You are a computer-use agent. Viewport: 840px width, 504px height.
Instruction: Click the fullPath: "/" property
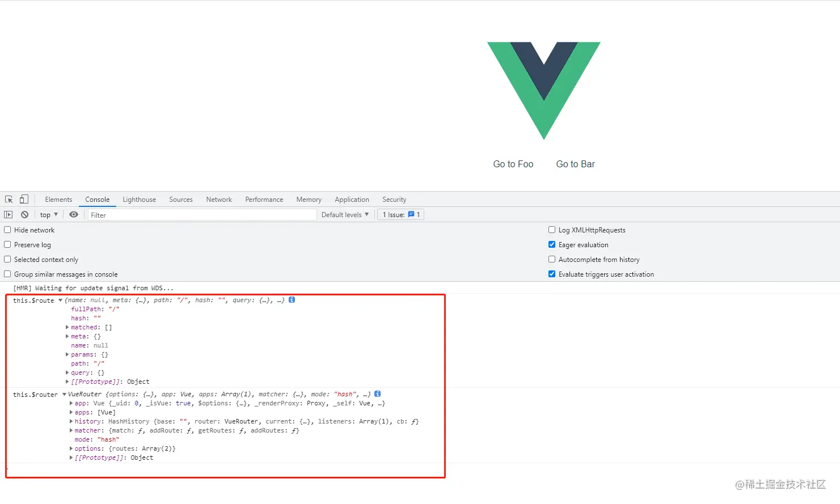pos(95,309)
